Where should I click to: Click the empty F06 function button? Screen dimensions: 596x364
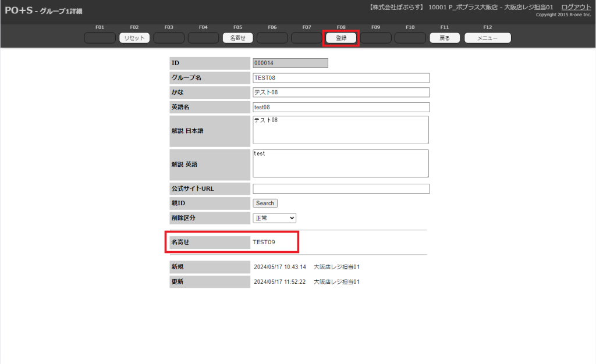point(272,38)
